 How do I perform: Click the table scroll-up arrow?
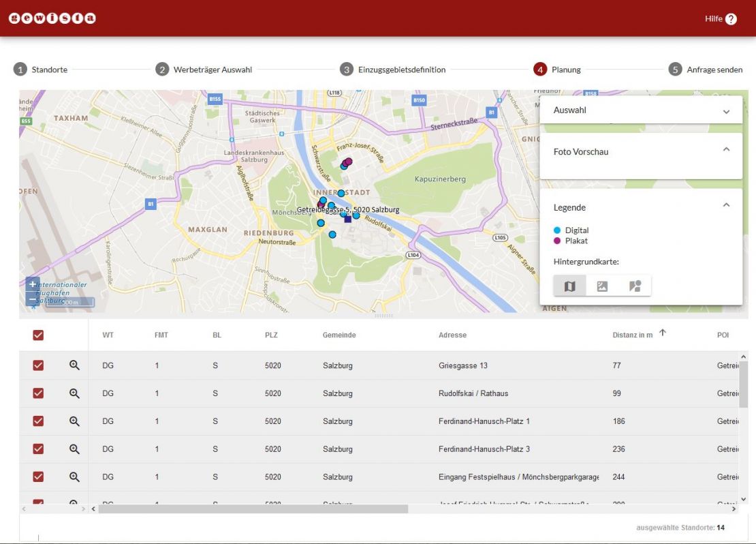743,357
